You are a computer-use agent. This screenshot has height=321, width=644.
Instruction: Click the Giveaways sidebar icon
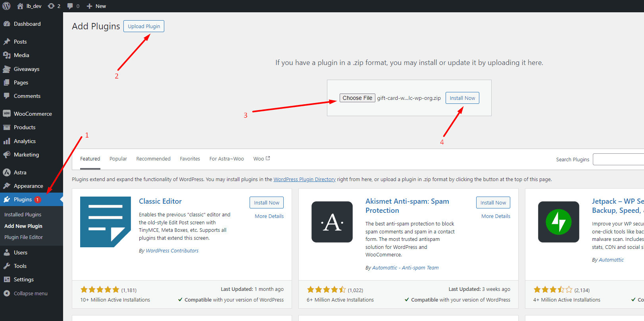coord(7,69)
